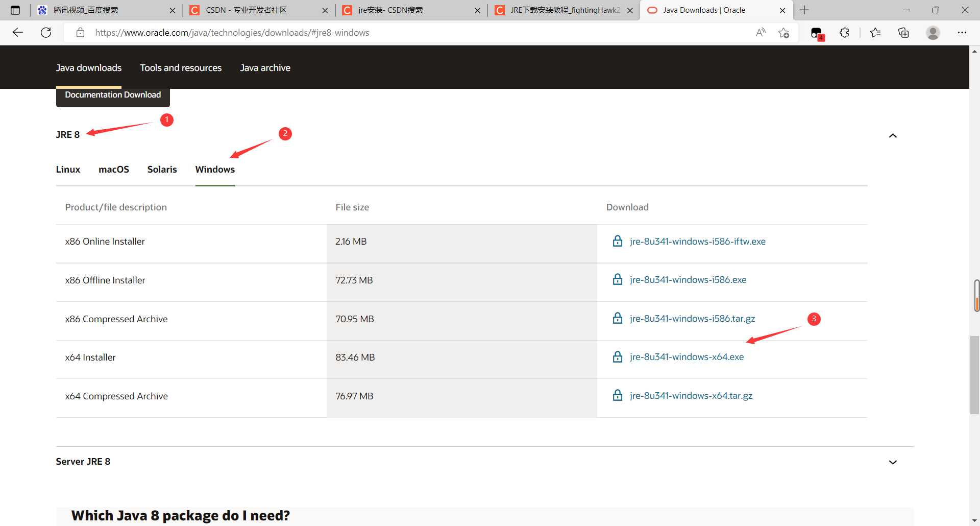The height and width of the screenshot is (526, 980).
Task: Open a new browser tab
Action: (x=804, y=10)
